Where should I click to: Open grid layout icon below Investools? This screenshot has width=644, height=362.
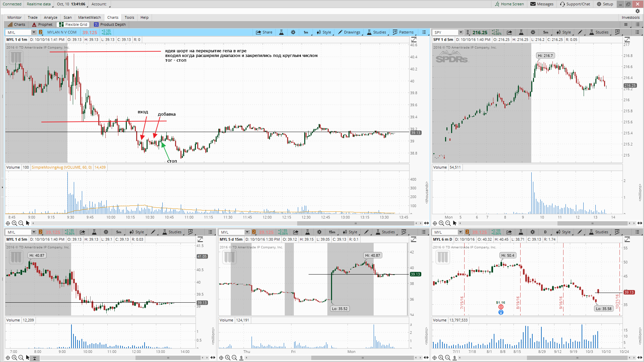click(x=626, y=24)
